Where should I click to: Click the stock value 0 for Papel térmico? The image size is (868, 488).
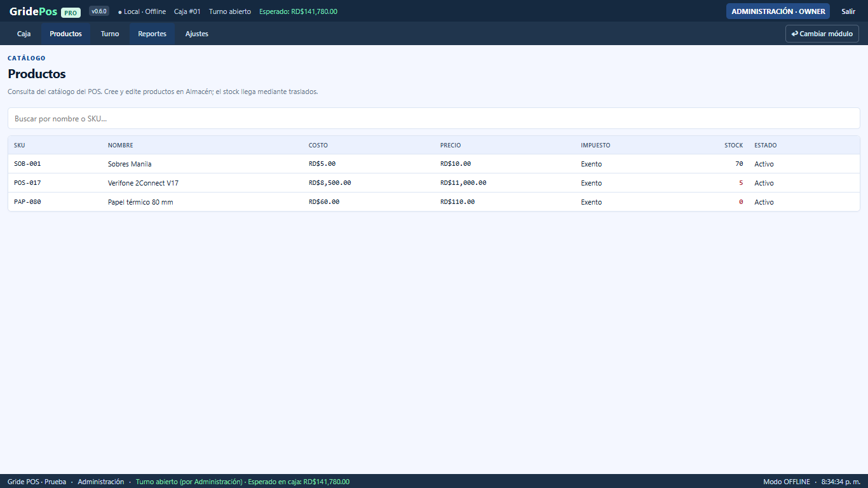(741, 202)
